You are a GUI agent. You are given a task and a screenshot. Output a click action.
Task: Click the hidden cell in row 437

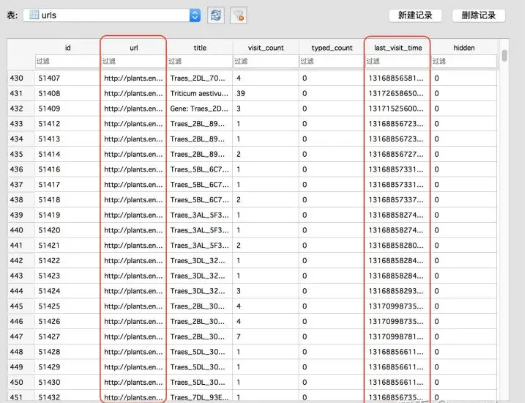(x=464, y=184)
